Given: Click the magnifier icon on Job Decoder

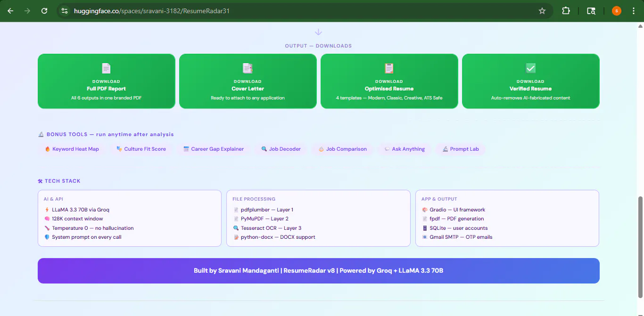Looking at the screenshot, I should pos(264,149).
